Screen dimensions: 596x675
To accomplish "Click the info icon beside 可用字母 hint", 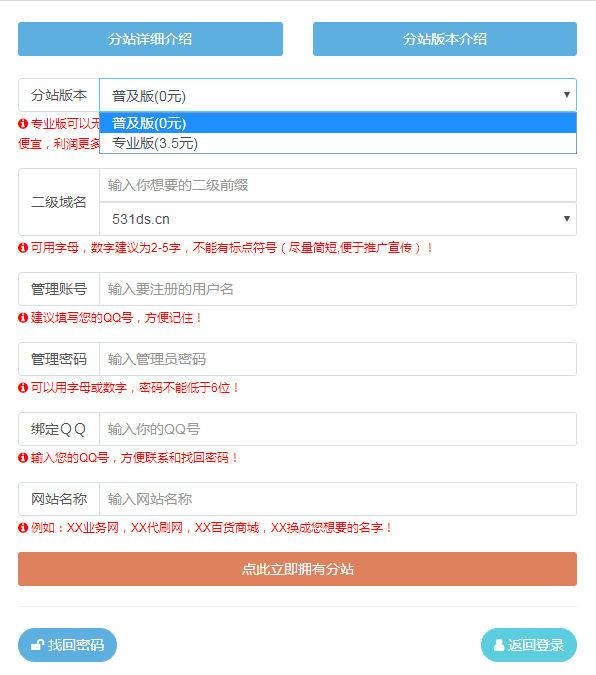I will point(23,248).
